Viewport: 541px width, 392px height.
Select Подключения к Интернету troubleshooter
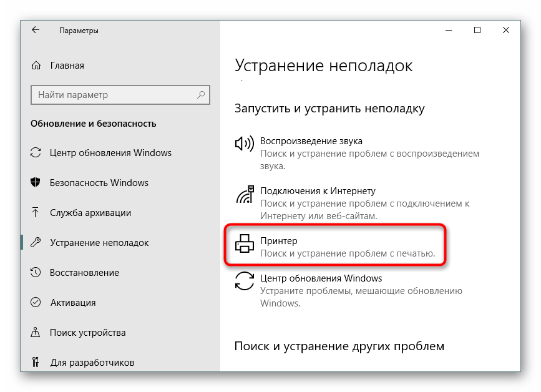point(352,203)
